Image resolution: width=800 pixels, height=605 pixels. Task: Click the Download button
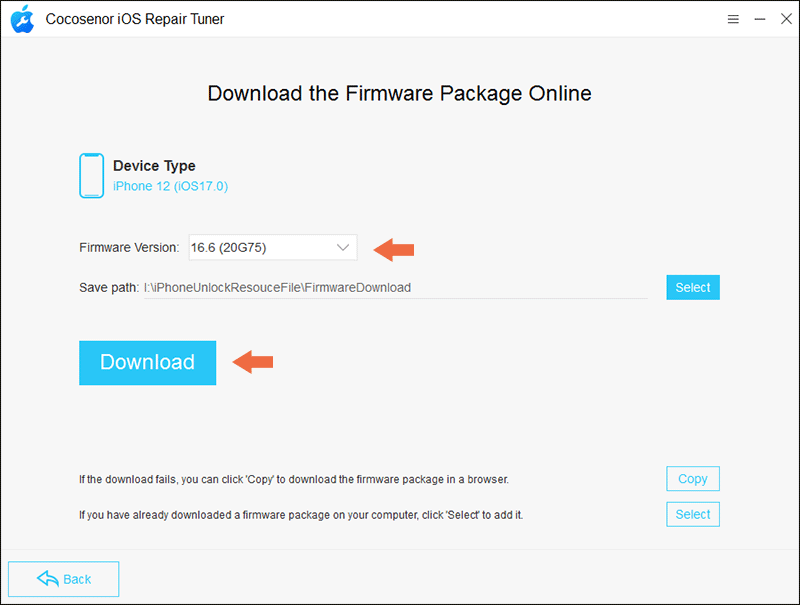coord(147,363)
